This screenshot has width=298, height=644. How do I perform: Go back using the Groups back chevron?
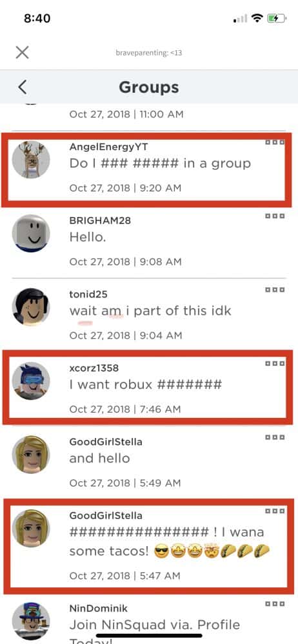(22, 87)
